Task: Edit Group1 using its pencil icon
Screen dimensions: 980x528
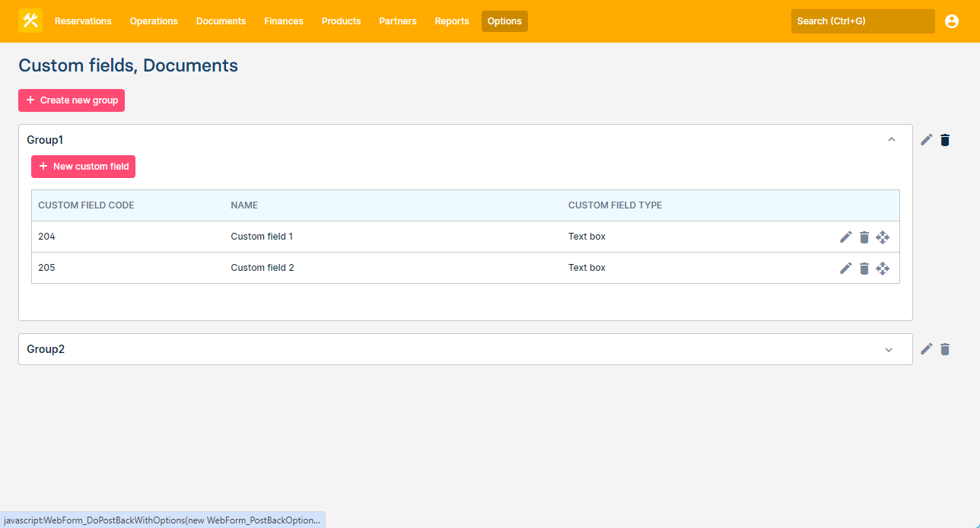Action: click(926, 140)
